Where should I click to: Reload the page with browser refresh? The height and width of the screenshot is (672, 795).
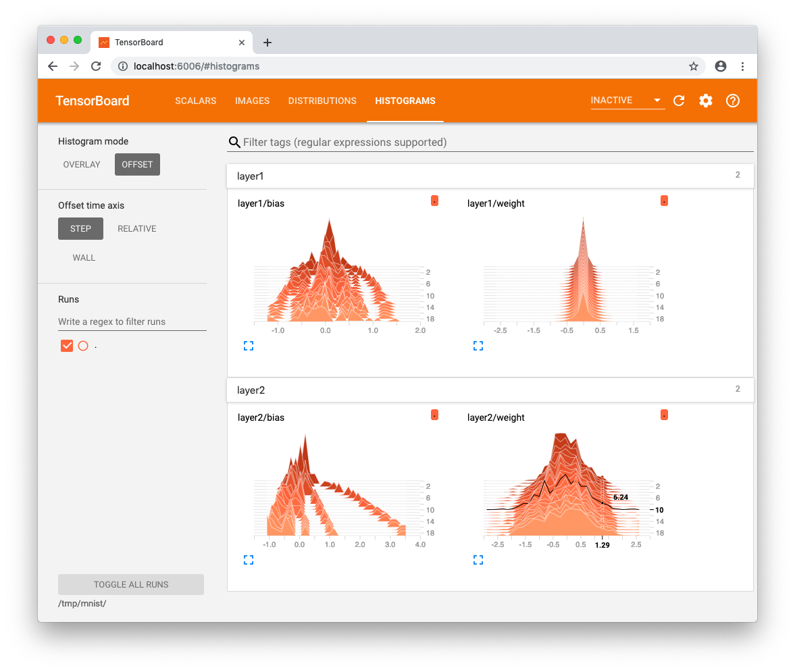click(96, 66)
